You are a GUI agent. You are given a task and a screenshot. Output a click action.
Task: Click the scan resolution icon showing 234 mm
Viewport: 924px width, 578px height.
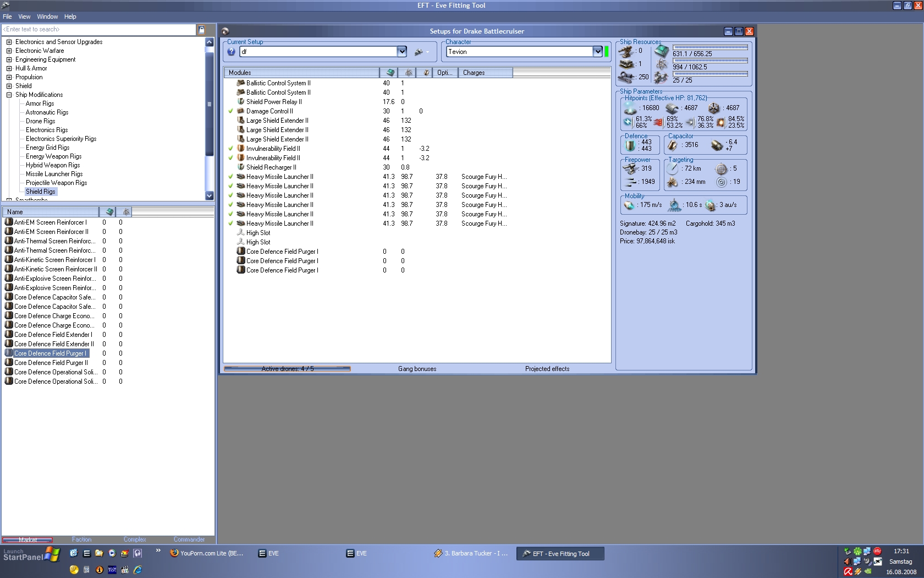pyautogui.click(x=673, y=182)
